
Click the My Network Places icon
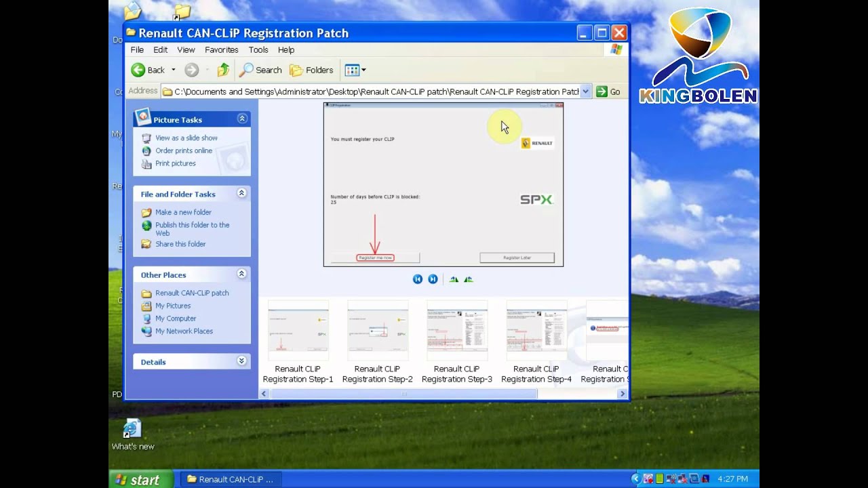146,331
